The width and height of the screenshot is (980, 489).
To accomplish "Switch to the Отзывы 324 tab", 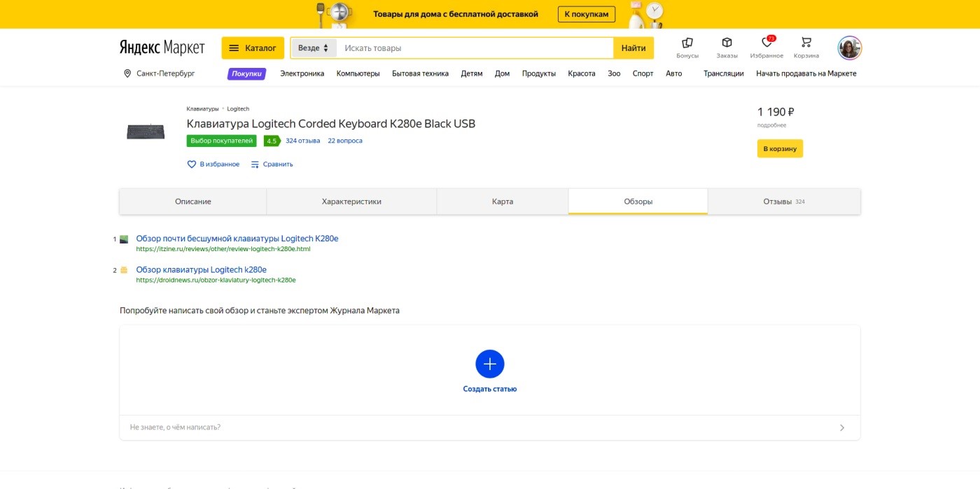I will click(x=784, y=201).
